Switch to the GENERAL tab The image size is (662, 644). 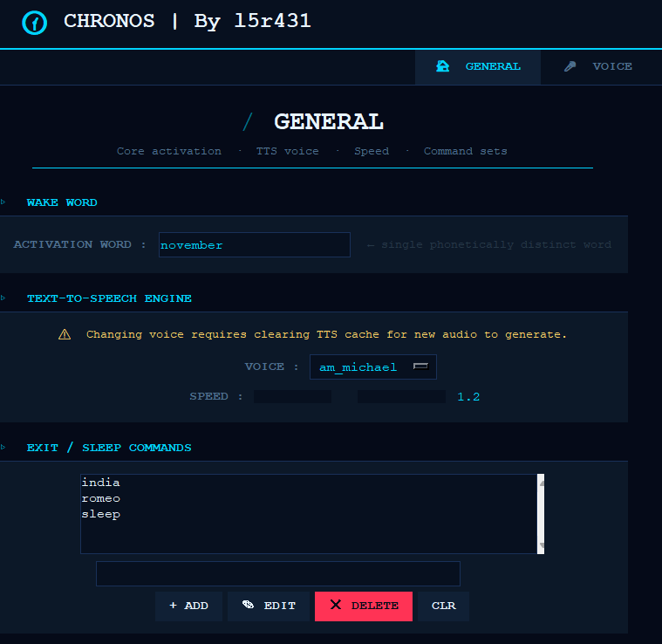[477, 66]
